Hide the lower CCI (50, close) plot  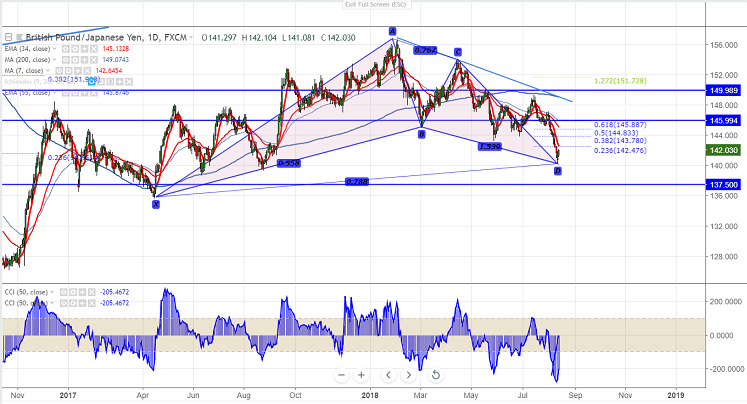63,303
